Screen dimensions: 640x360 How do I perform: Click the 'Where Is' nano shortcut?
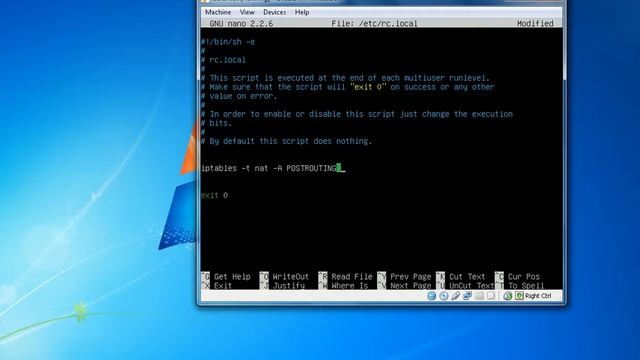tap(343, 286)
